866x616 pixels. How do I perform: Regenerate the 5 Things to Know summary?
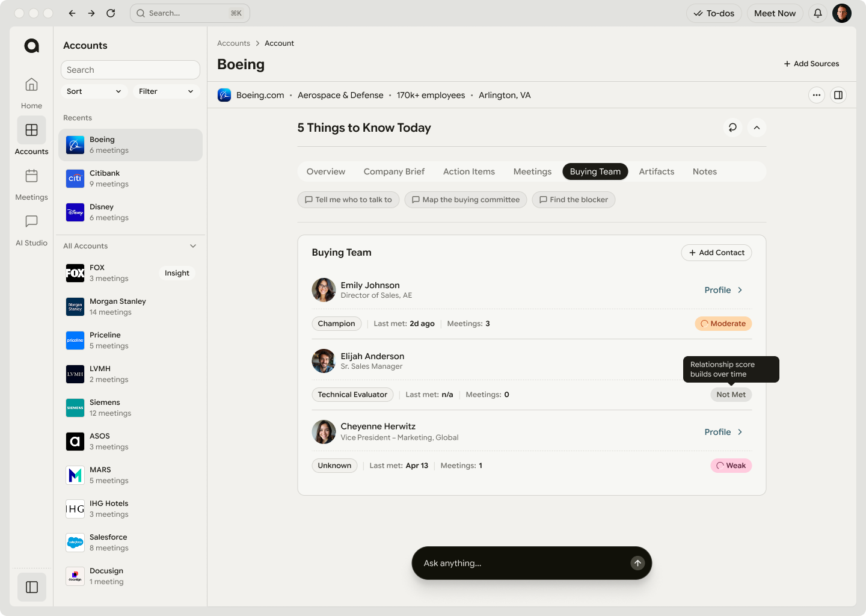click(x=732, y=128)
